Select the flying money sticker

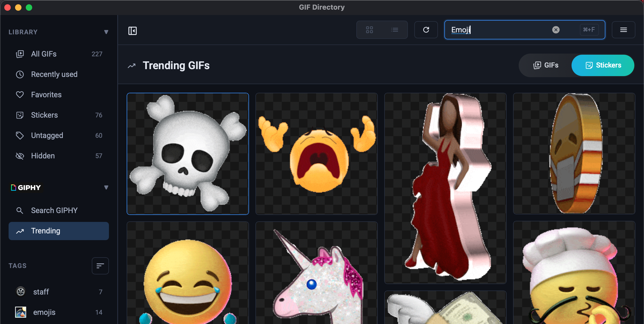pos(445,307)
